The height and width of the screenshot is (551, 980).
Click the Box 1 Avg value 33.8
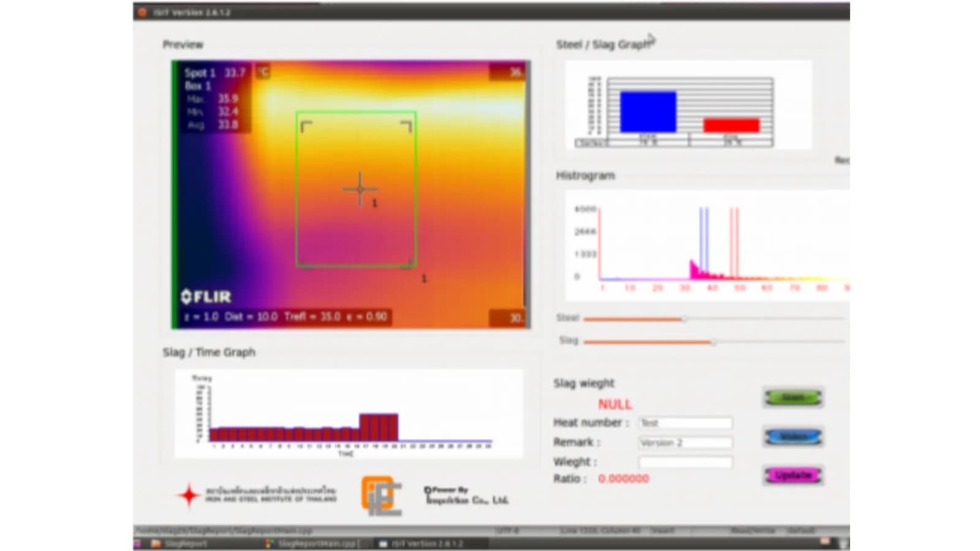[228, 124]
